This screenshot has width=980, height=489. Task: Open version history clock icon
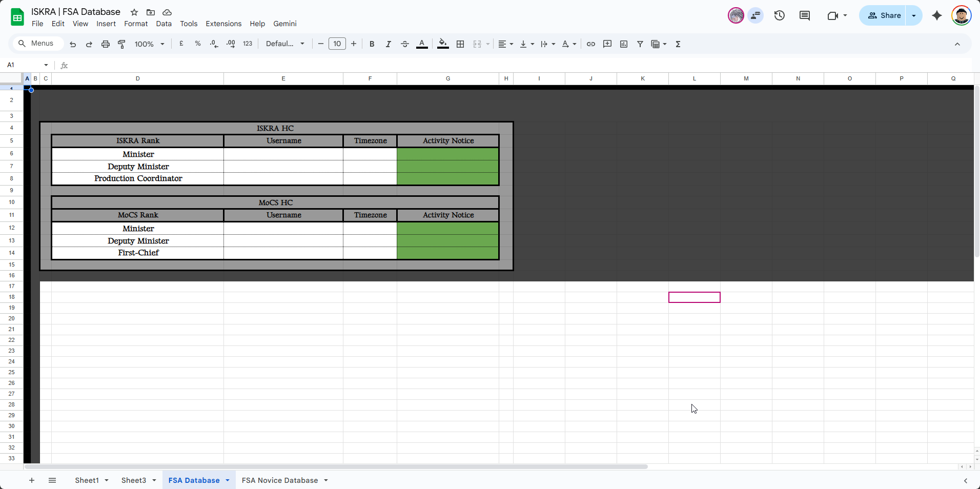pos(780,16)
